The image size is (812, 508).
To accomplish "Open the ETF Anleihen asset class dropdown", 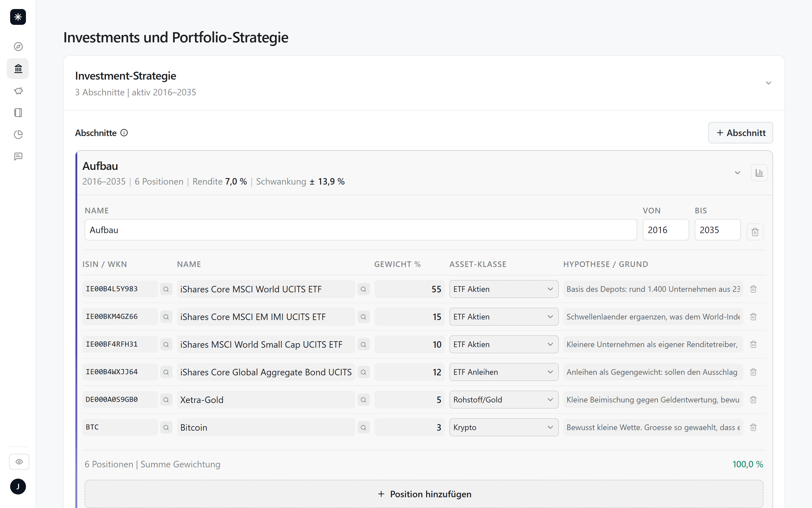I will [504, 372].
